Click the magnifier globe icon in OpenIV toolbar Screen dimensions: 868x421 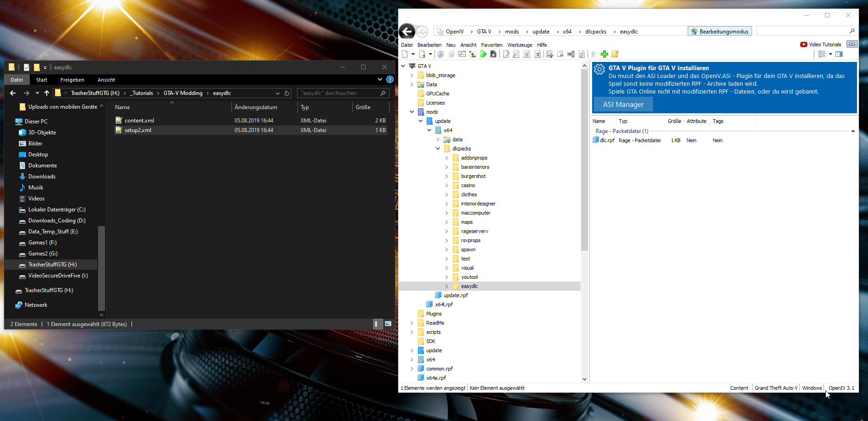(x=440, y=54)
